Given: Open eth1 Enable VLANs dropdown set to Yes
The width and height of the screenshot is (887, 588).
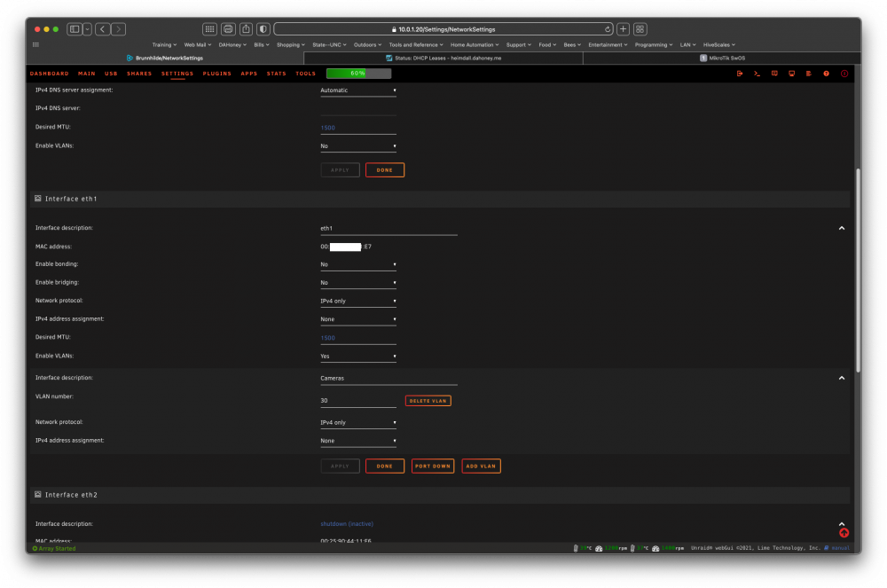Looking at the screenshot, I should coord(358,357).
